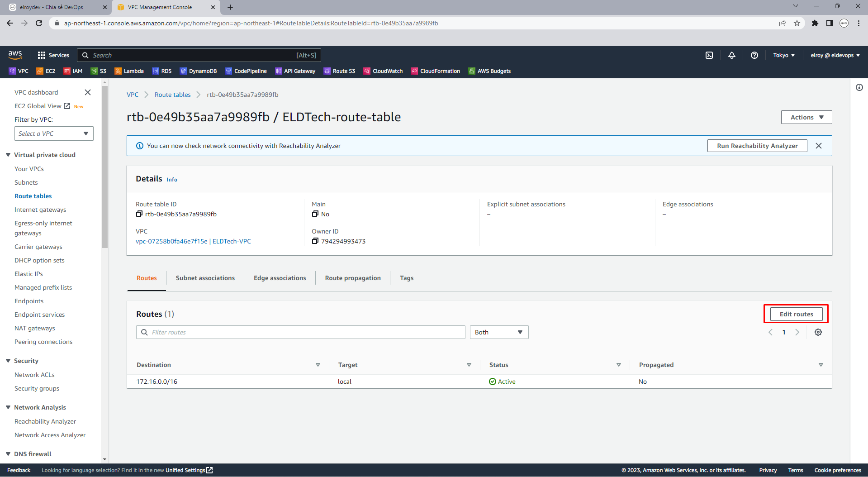This screenshot has height=477, width=868.
Task: Open EC2 Global View link
Action: [42, 106]
